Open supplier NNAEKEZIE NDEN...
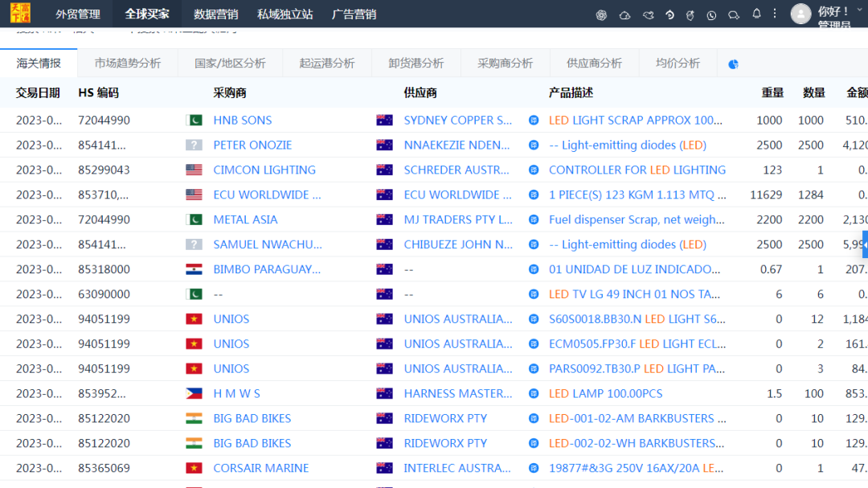Screen dimensions: 868x488 point(457,146)
